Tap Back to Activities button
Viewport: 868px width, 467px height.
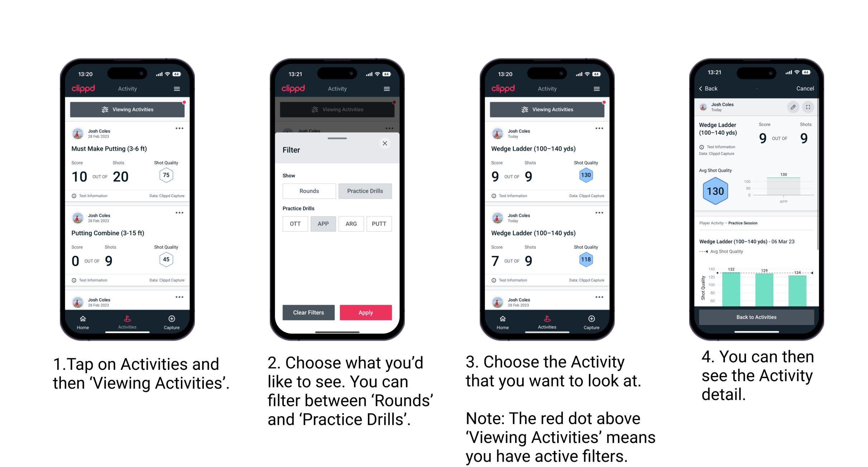pyautogui.click(x=757, y=318)
